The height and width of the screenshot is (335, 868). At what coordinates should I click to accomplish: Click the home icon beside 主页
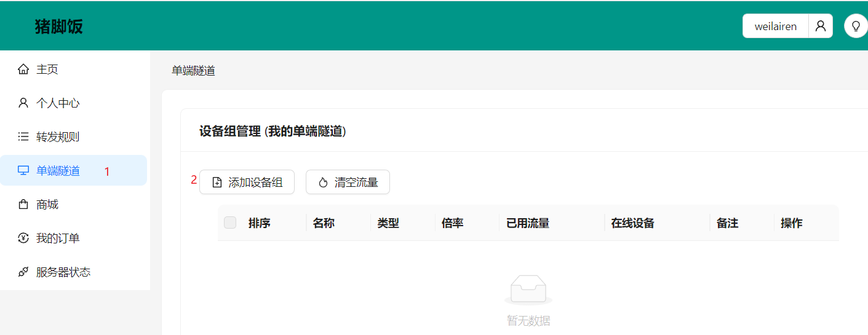(x=23, y=69)
